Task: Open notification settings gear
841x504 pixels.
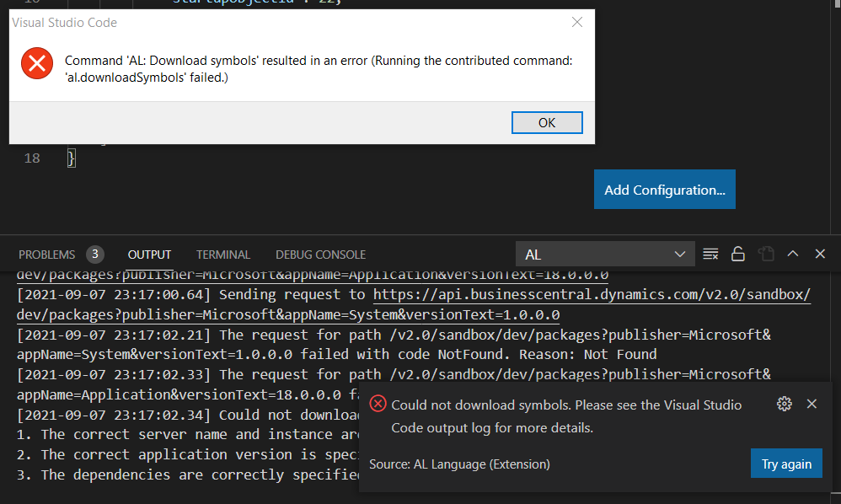Action: coord(785,404)
